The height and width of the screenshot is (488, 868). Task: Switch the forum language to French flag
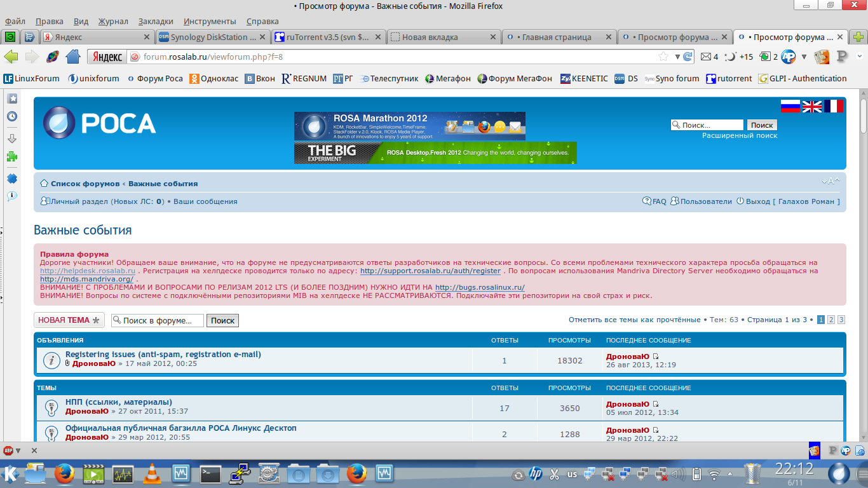834,106
